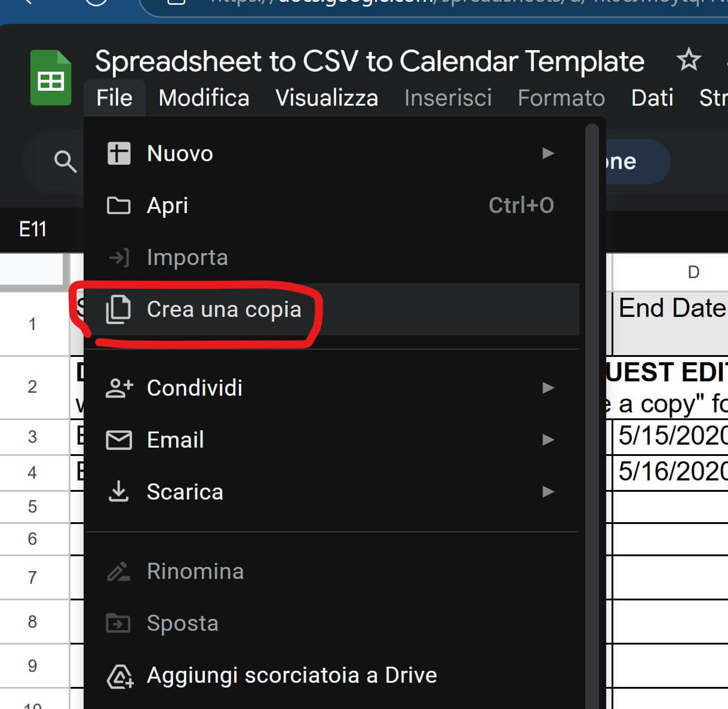Screen dimensions: 728x709
Task: Click the Apri folder icon
Action: pyautogui.click(x=119, y=205)
